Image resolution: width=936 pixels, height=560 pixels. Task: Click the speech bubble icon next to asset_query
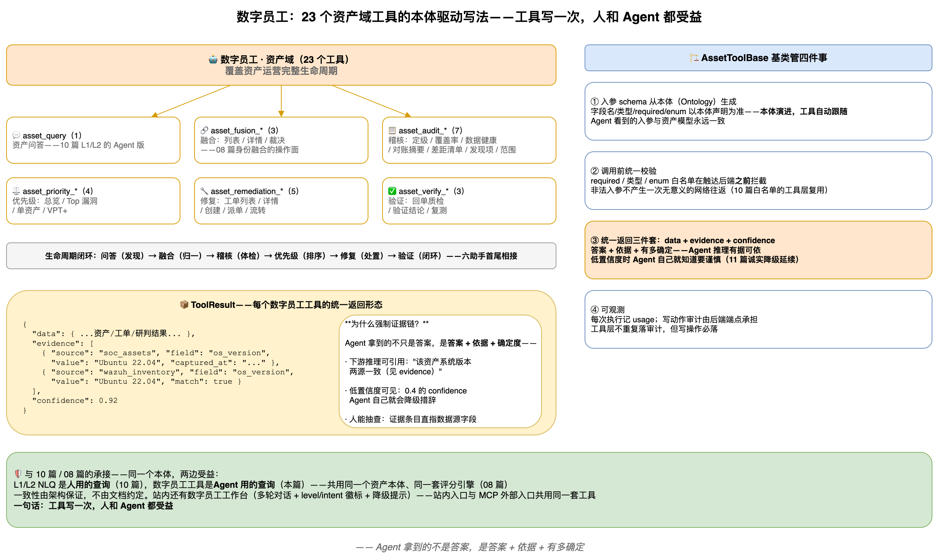pyautogui.click(x=16, y=135)
